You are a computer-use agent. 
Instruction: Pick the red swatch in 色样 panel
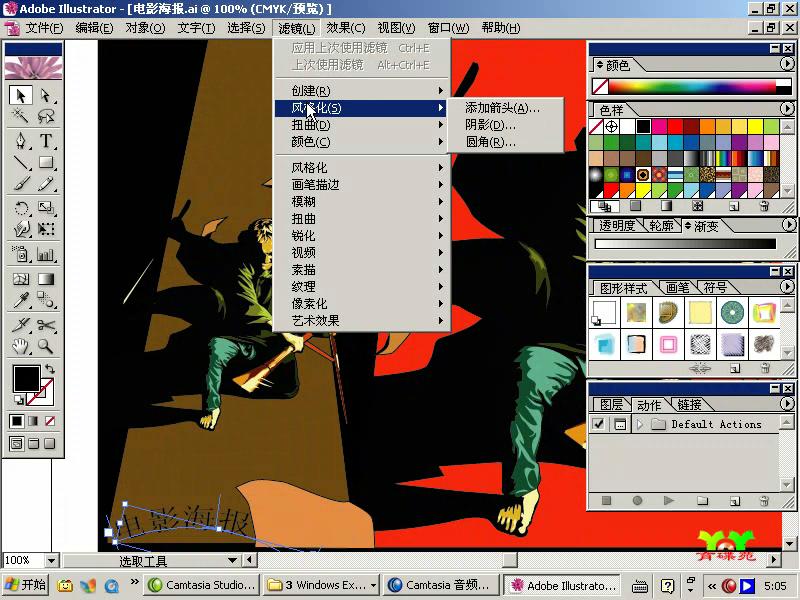coord(675,126)
